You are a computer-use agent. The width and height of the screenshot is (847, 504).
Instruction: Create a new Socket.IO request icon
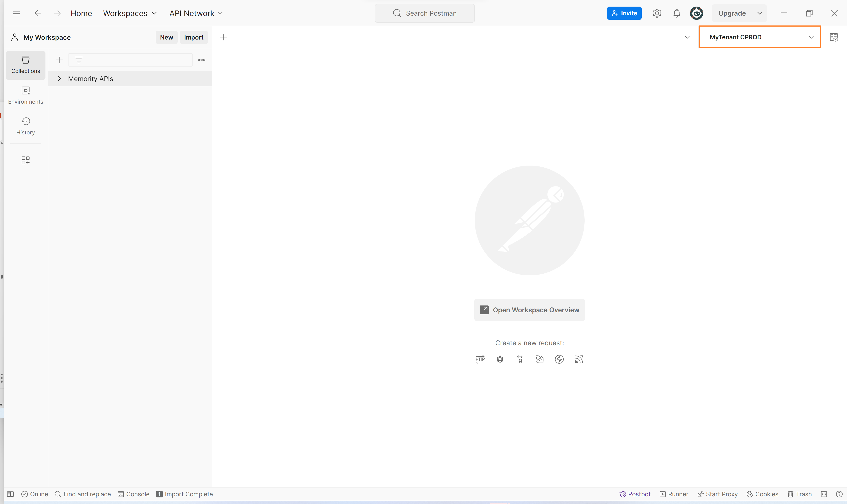559,359
